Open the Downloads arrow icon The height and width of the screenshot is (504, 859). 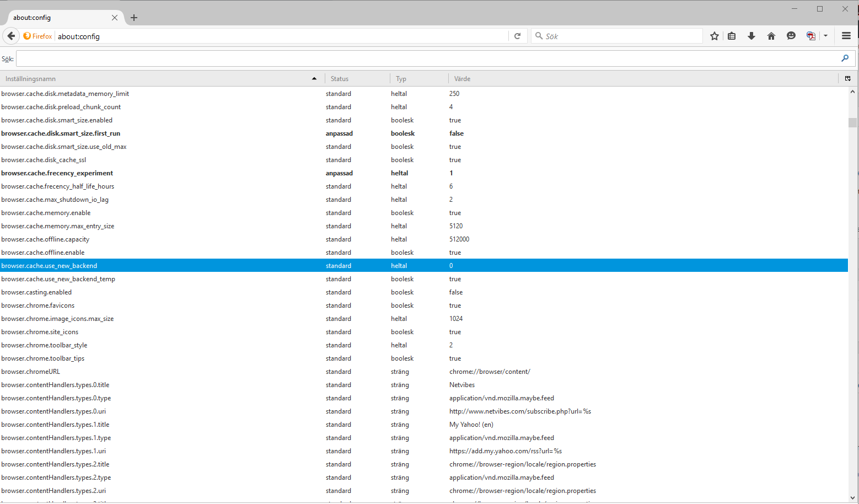point(751,36)
